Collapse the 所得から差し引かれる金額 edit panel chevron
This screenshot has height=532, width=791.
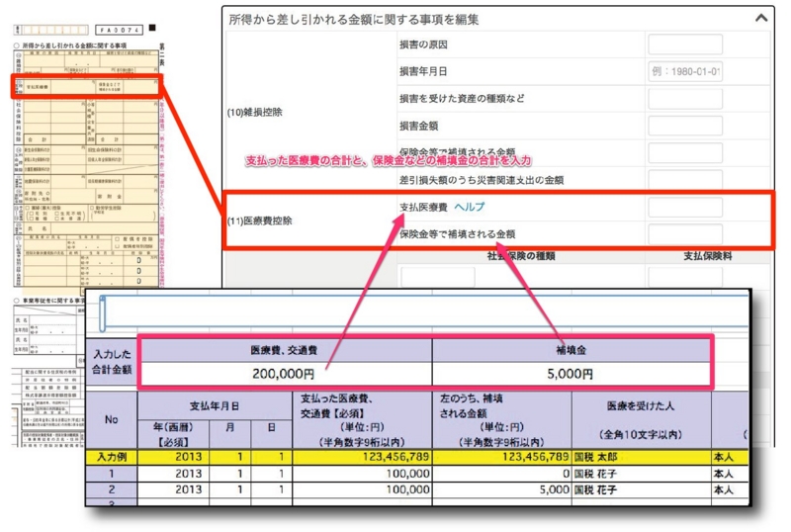(x=761, y=18)
